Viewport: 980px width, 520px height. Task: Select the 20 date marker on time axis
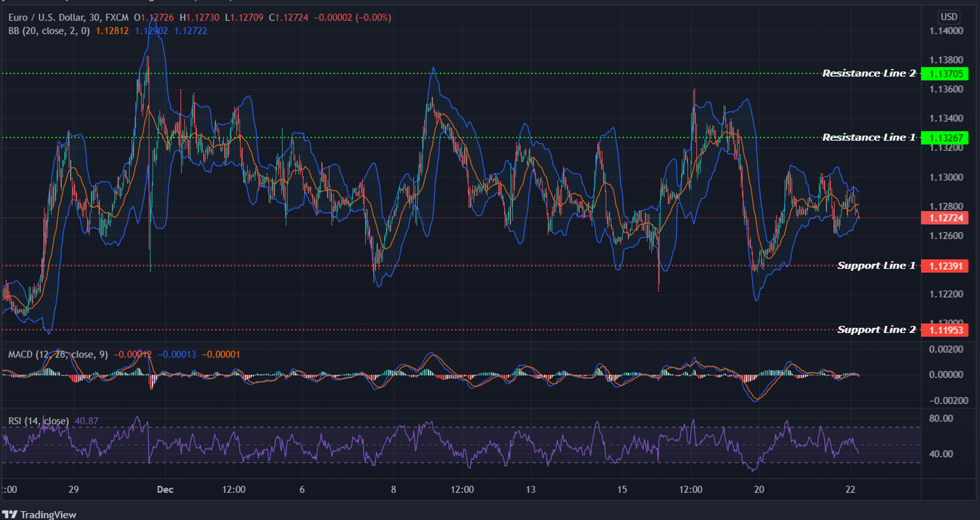[759, 489]
